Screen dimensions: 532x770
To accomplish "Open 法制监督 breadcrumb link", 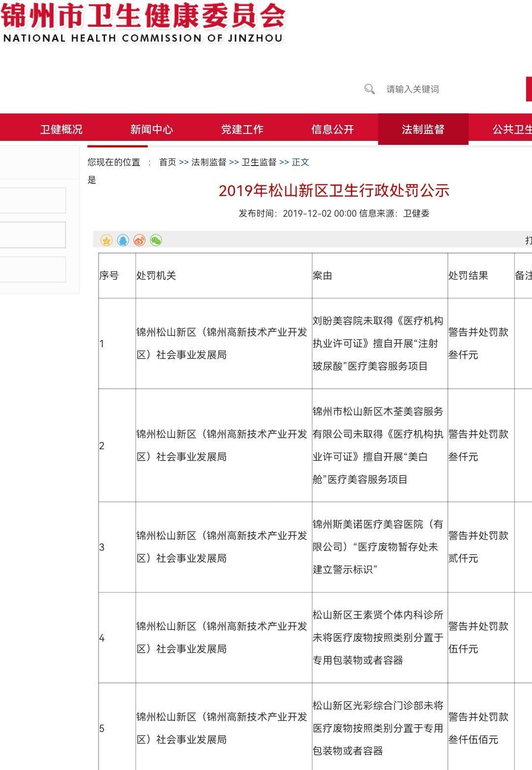I will point(209,162).
